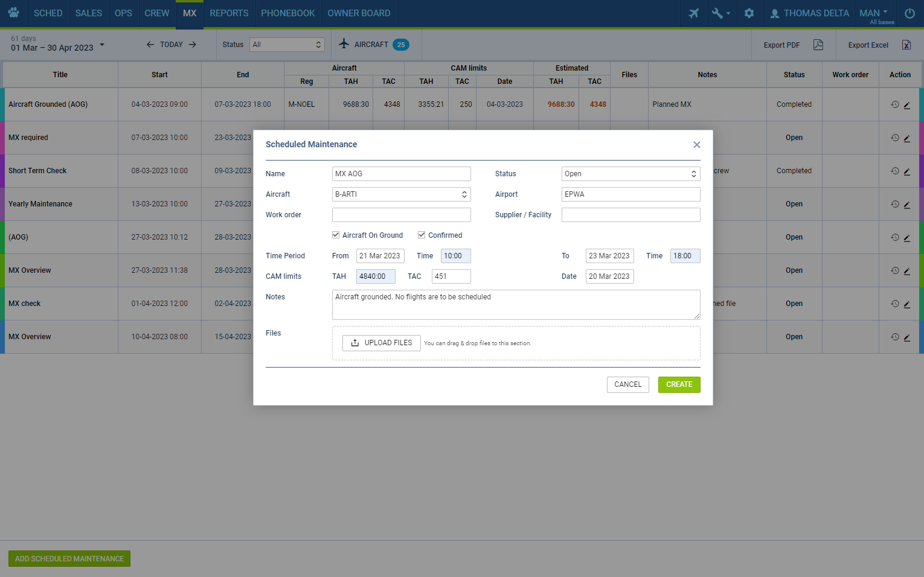Click edit pencil for Aircraft Grounded (AOG) row
This screenshot has height=577, width=924.
pyautogui.click(x=906, y=105)
